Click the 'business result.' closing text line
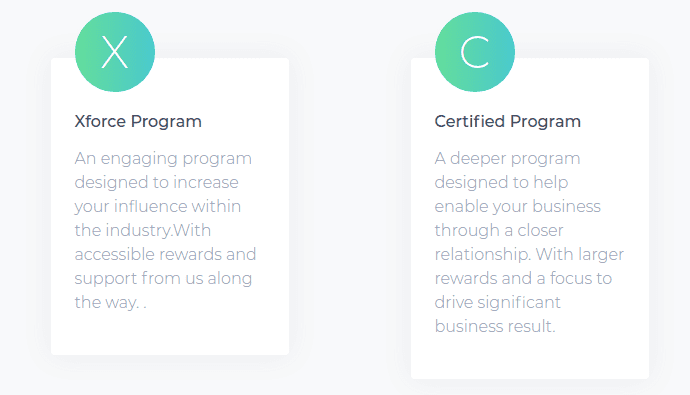This screenshot has height=395, width=690. tap(495, 326)
